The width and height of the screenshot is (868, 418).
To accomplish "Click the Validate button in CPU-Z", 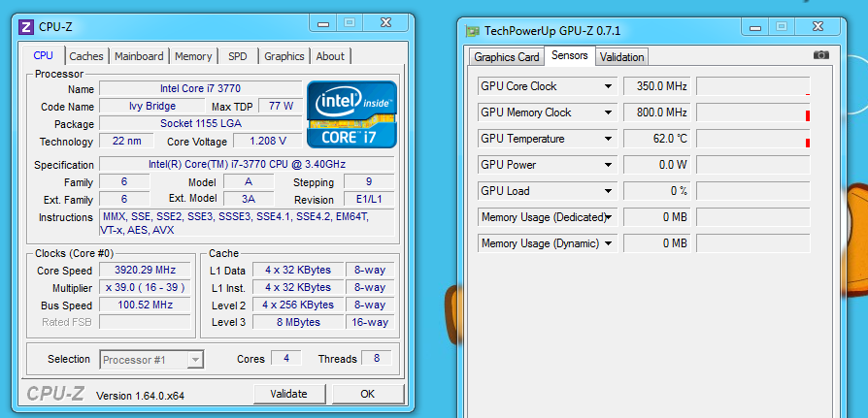I will [x=288, y=394].
